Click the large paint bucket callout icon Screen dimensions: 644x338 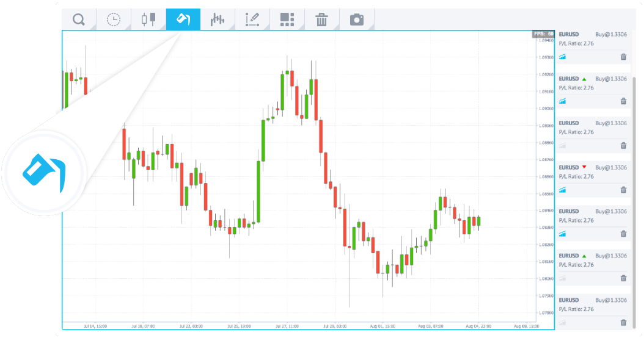pyautogui.click(x=43, y=173)
